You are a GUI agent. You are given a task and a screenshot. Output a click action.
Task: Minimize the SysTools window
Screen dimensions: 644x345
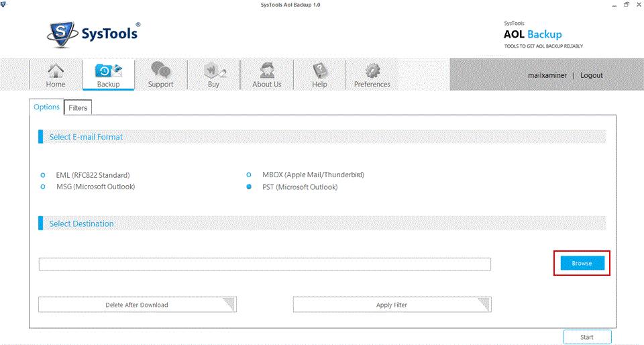(x=614, y=5)
